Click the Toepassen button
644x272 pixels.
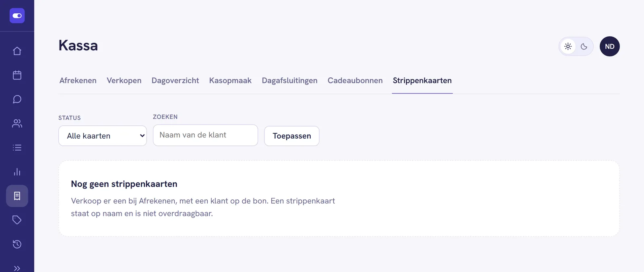tap(292, 136)
